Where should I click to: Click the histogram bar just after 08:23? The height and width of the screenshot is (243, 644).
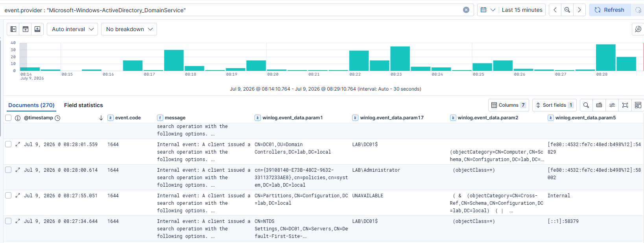400,59
